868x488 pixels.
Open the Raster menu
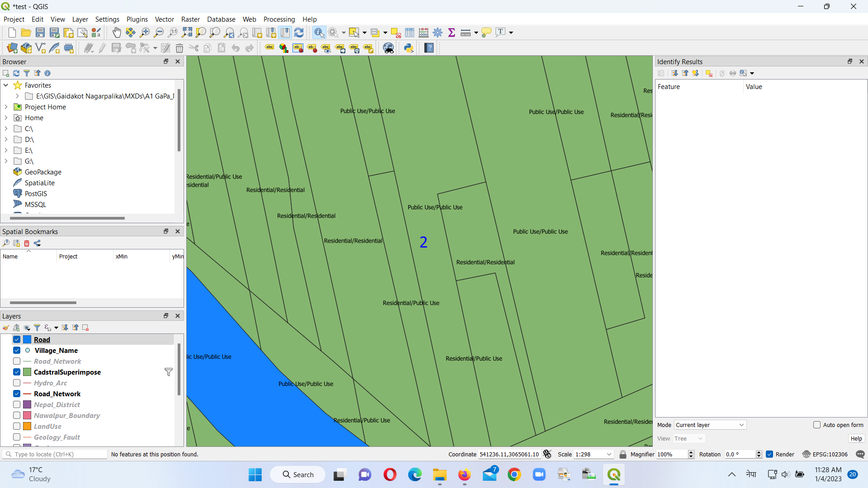(x=190, y=19)
